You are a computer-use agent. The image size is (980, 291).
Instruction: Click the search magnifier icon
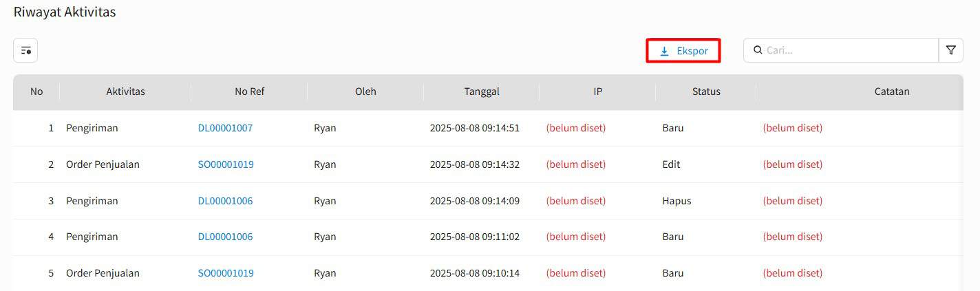[758, 50]
